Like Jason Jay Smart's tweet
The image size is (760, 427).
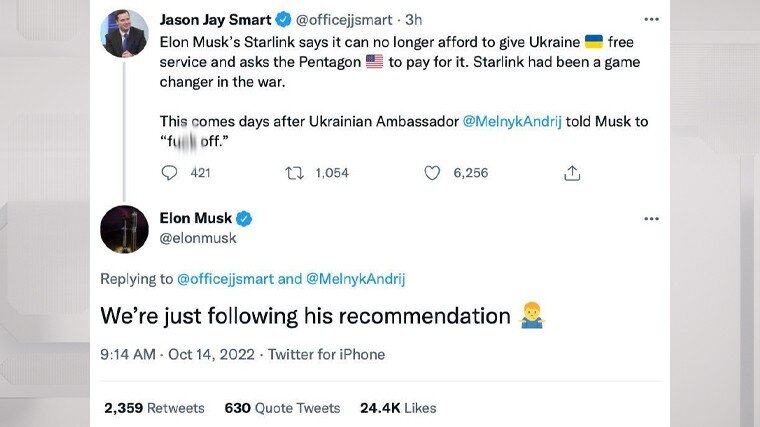tap(432, 173)
